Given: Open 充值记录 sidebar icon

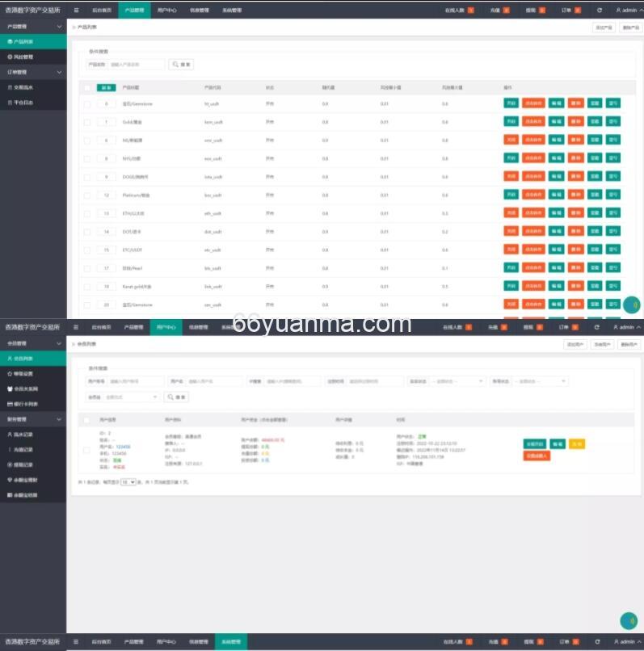Looking at the screenshot, I should 9,449.
